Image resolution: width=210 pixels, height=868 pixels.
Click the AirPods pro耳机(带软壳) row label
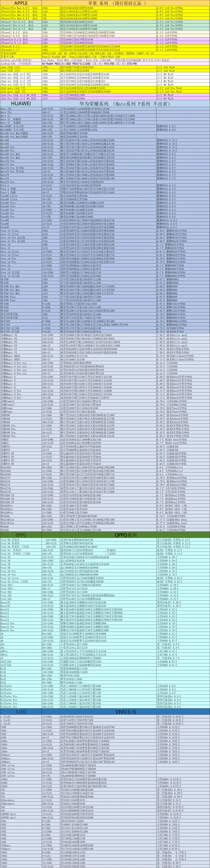[16, 60]
